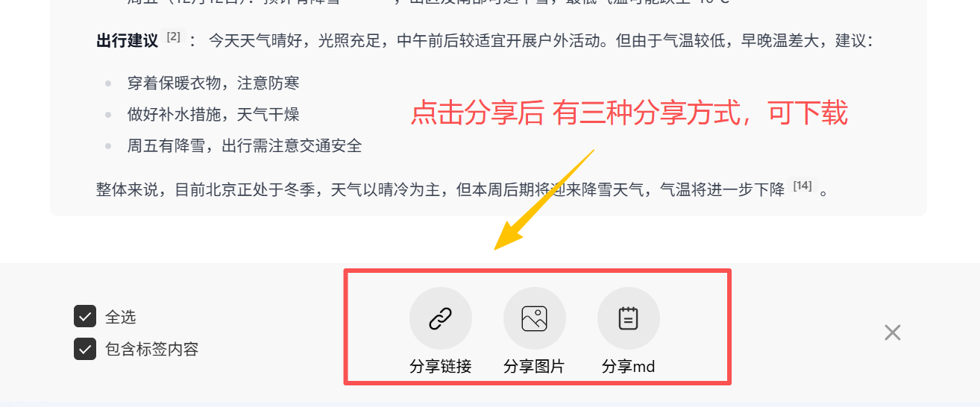Uncheck the 全选 checkbox

[85, 316]
